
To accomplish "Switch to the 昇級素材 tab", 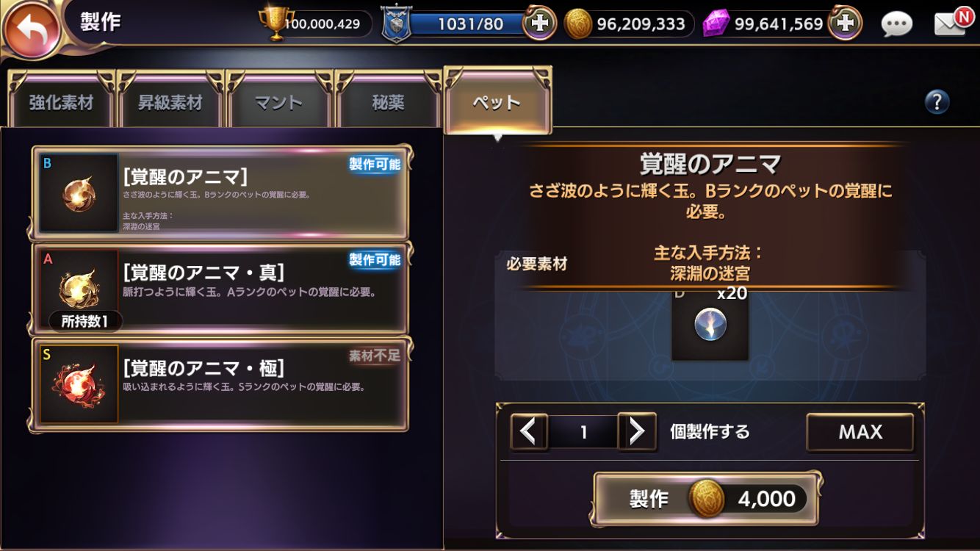I will tap(170, 101).
